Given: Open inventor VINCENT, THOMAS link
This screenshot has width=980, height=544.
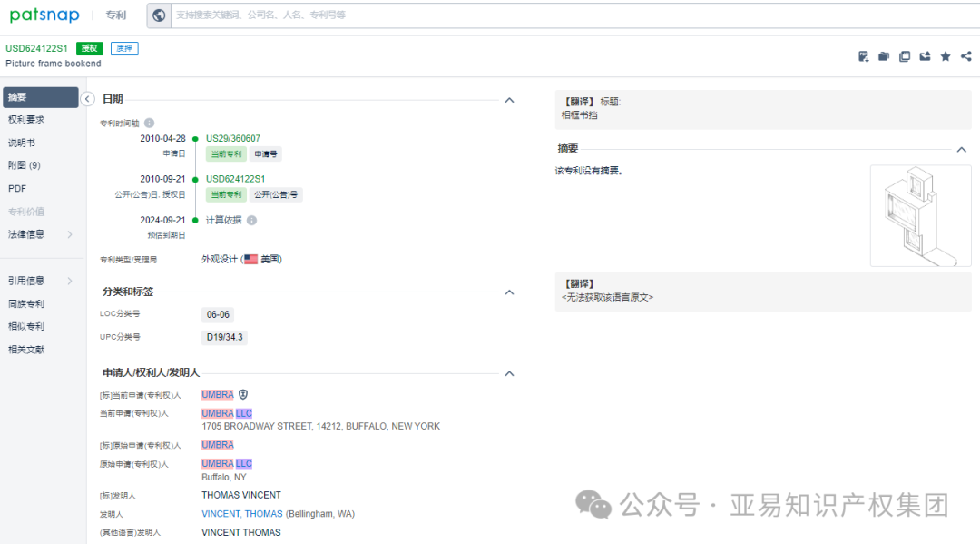Looking at the screenshot, I should point(242,513).
